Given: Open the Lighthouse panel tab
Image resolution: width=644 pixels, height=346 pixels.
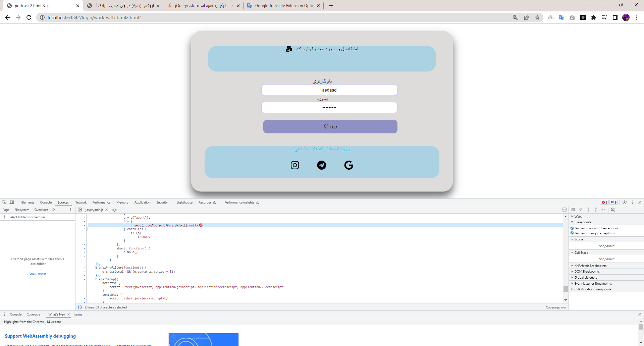Looking at the screenshot, I should click(x=184, y=202).
